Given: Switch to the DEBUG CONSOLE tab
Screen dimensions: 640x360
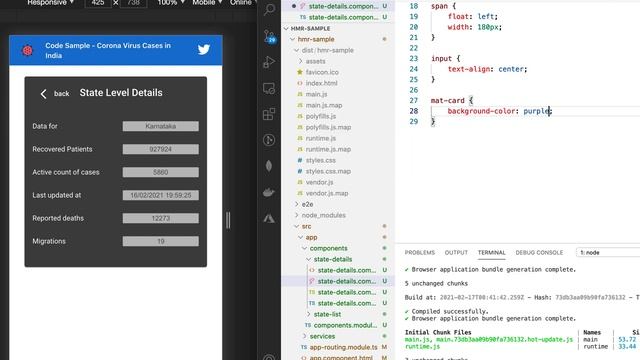Looking at the screenshot, I should (539, 253).
